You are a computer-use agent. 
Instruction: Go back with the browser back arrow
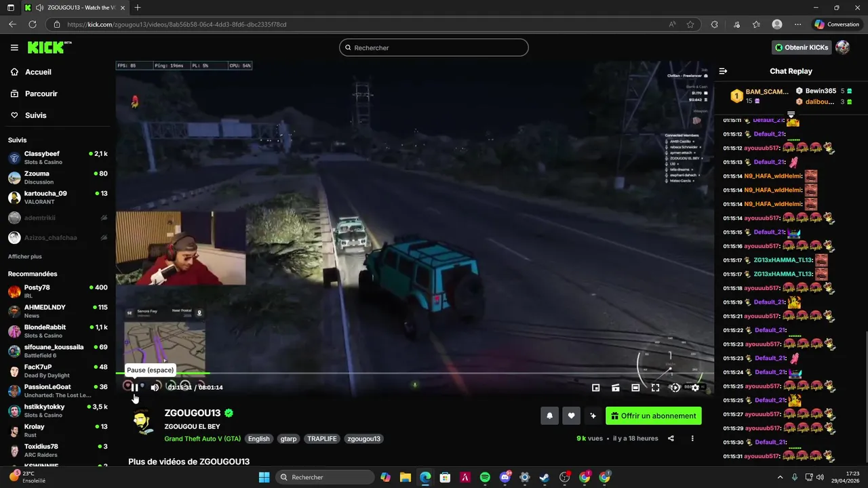pos(12,24)
